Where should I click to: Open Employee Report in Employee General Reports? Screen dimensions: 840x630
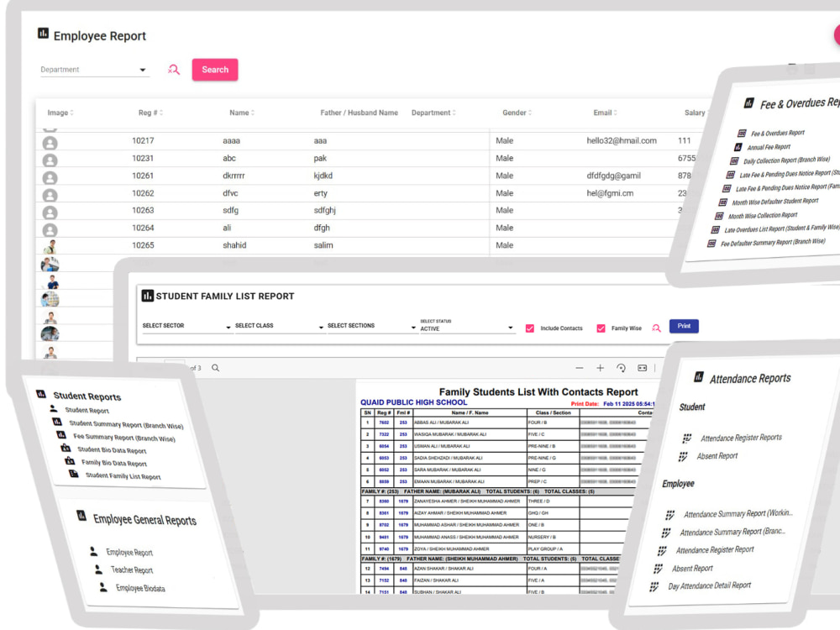pyautogui.click(x=129, y=553)
